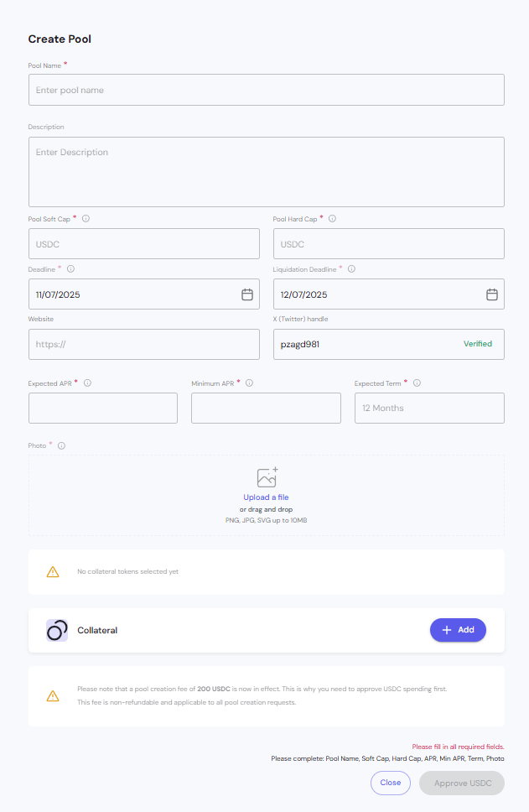
Task: Click the Expected Term info icon
Action: coord(417,383)
